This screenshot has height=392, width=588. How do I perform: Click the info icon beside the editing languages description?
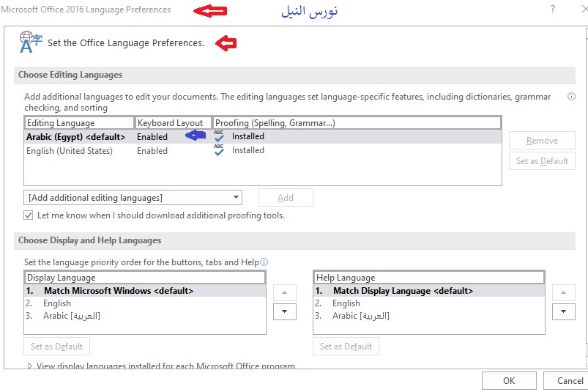(x=571, y=97)
